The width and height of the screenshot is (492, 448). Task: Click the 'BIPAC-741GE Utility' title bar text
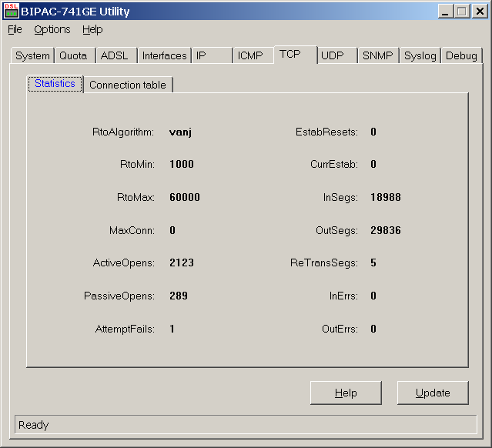point(75,12)
